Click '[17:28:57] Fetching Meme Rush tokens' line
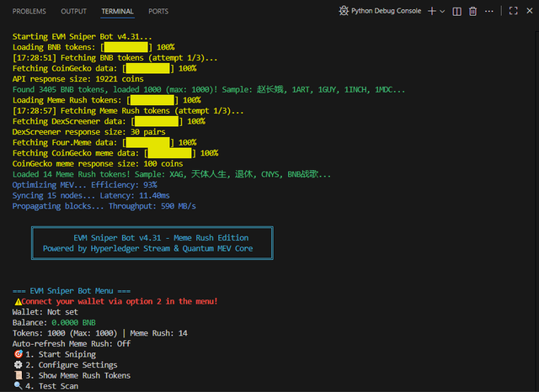Image resolution: width=539 pixels, height=392 pixels. (128, 111)
